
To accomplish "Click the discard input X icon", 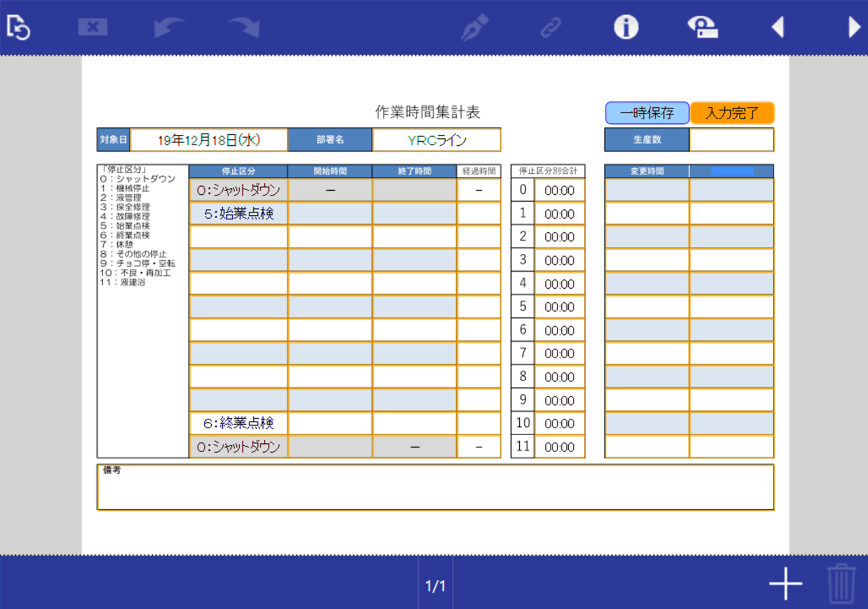I will 93,27.
